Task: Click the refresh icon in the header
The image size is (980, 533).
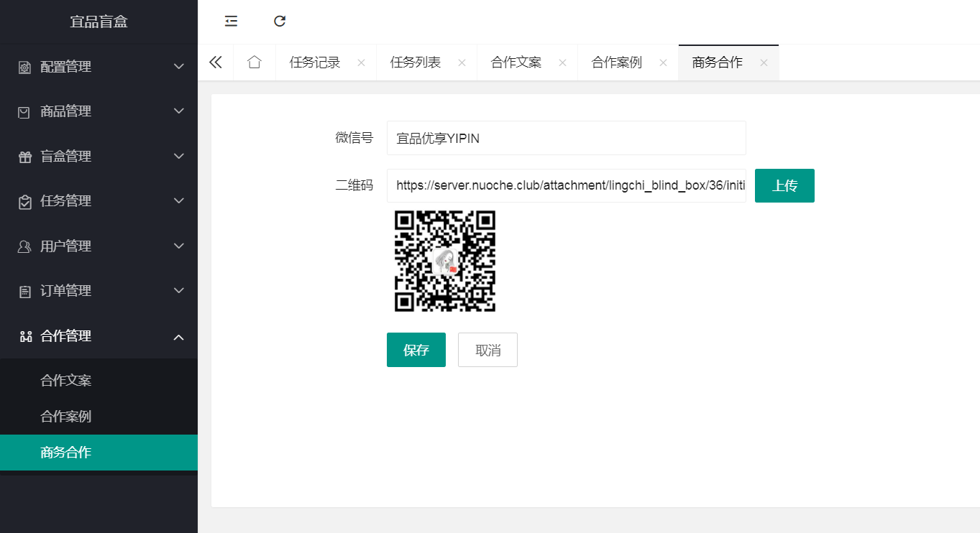Action: coord(280,22)
